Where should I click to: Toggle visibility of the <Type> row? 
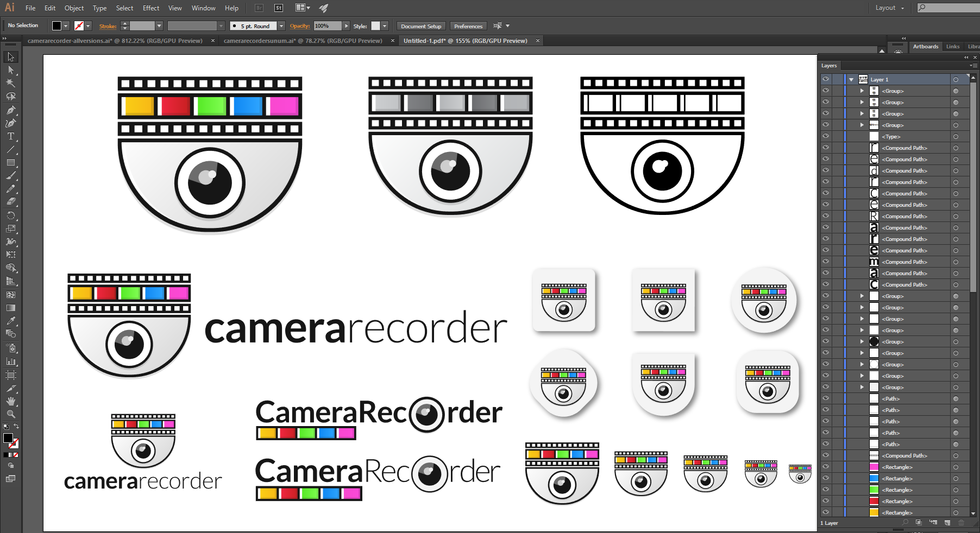pos(826,136)
